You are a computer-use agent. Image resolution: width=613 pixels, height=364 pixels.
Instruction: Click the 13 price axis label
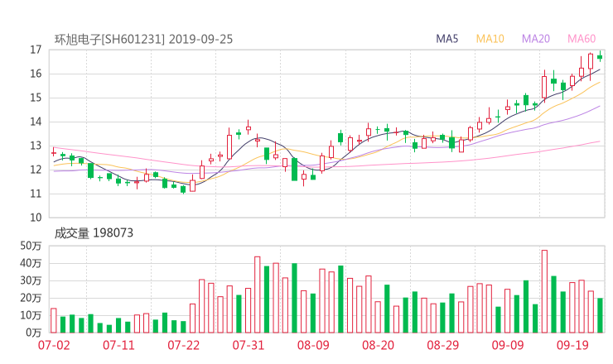36,146
